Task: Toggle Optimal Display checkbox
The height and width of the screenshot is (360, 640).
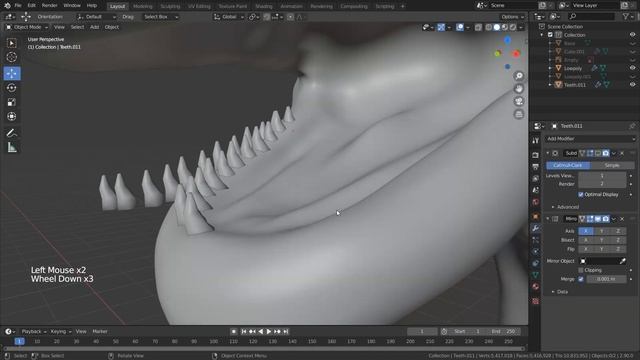Action: coord(581,195)
